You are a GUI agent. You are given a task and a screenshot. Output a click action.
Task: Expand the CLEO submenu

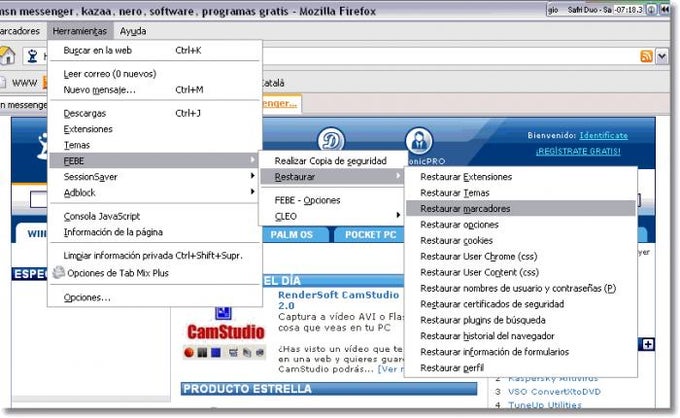coord(332,216)
